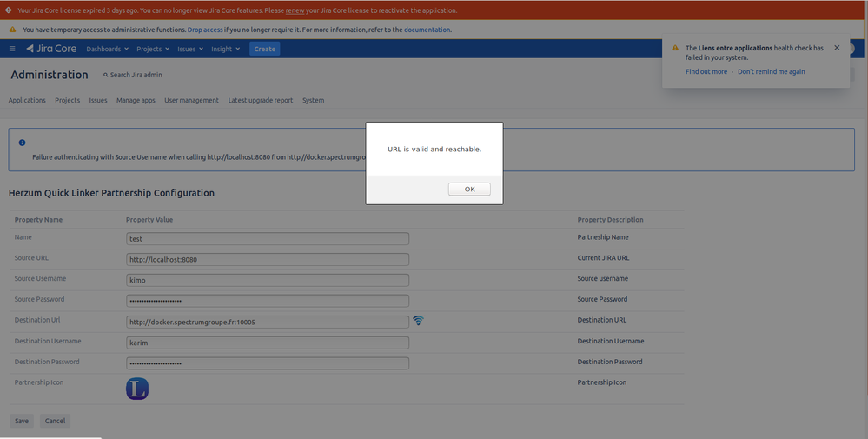The height and width of the screenshot is (439, 868).
Task: Click the Current JIRA URL description
Action: click(x=603, y=258)
